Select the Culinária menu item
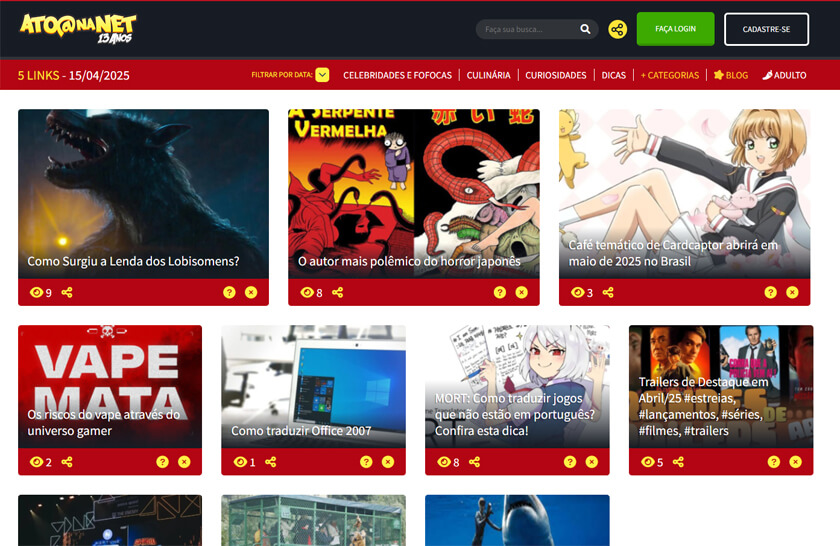The width and height of the screenshot is (840, 546). tap(488, 75)
